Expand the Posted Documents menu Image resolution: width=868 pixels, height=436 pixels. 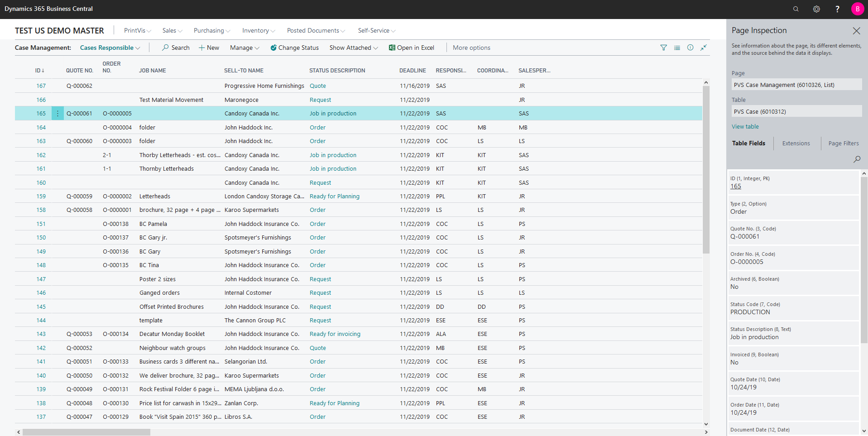coord(316,30)
